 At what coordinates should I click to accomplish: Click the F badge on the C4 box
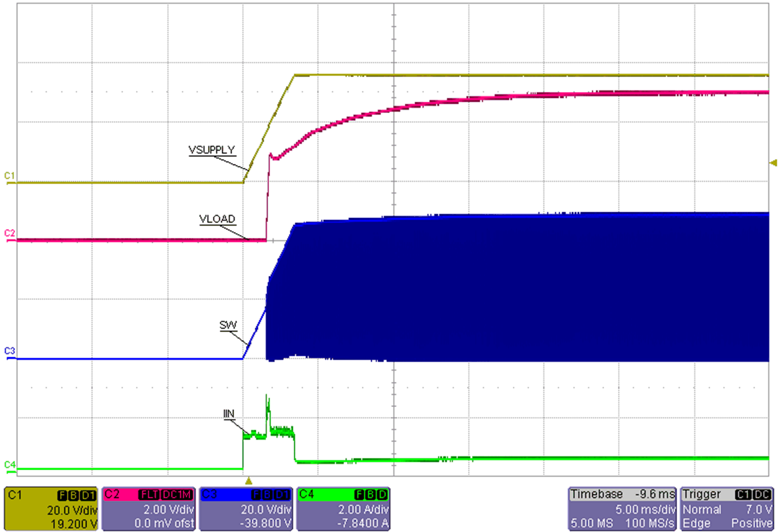coord(358,495)
